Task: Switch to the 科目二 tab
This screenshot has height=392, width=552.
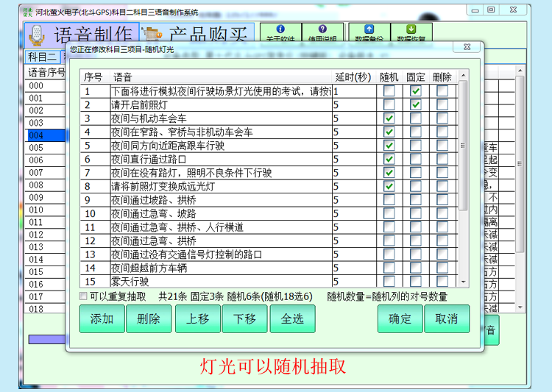Action: (42, 57)
